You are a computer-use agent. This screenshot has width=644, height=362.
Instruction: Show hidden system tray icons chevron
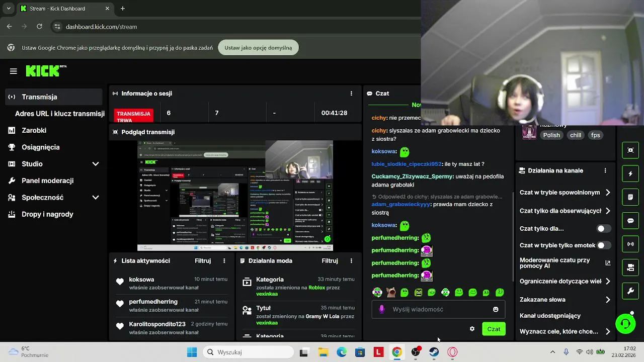(x=552, y=352)
